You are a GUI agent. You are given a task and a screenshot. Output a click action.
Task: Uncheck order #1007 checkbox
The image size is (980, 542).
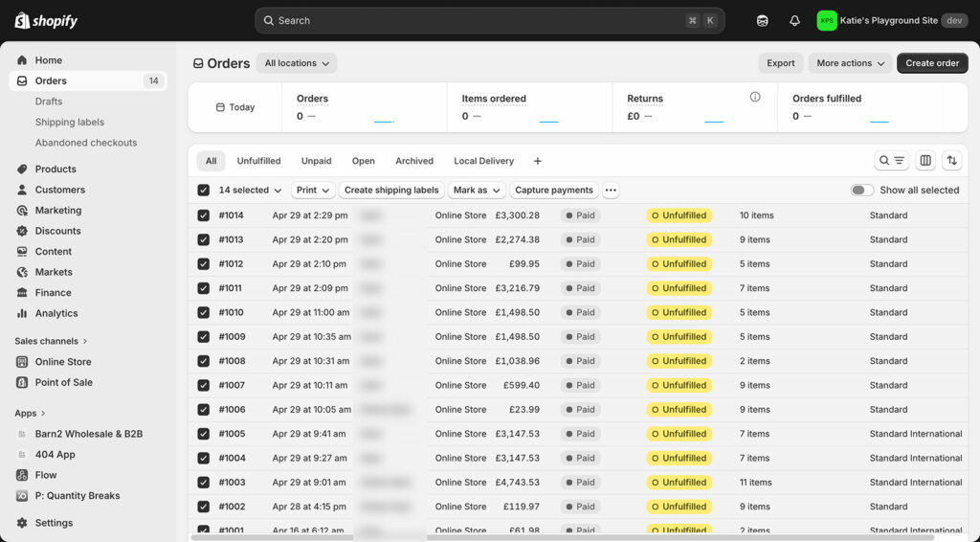tap(204, 385)
